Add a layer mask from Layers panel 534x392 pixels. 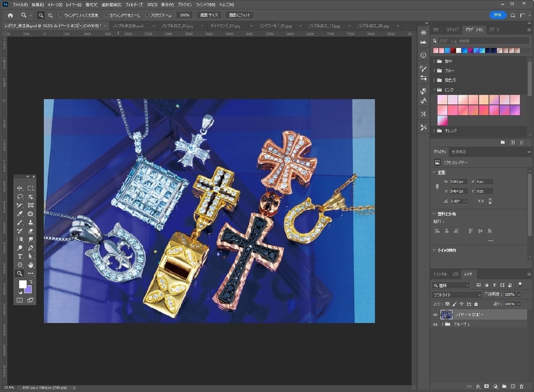(487, 386)
